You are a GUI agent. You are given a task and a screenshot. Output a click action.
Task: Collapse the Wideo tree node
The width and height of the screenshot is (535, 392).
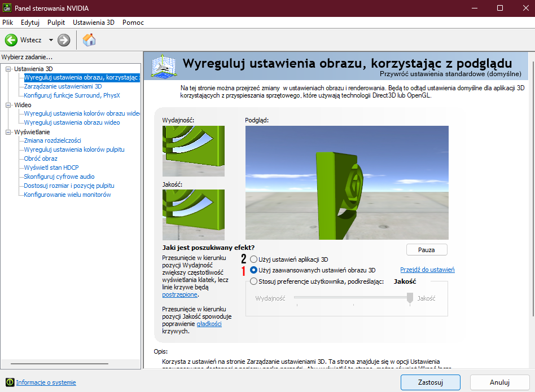point(8,105)
